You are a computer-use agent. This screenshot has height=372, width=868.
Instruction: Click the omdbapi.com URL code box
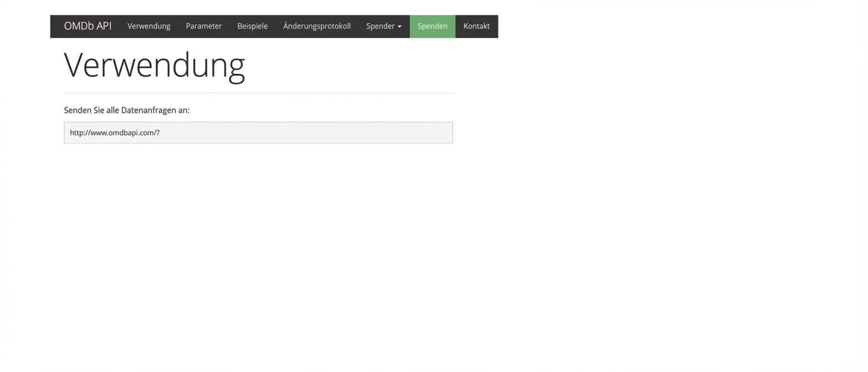pos(258,133)
